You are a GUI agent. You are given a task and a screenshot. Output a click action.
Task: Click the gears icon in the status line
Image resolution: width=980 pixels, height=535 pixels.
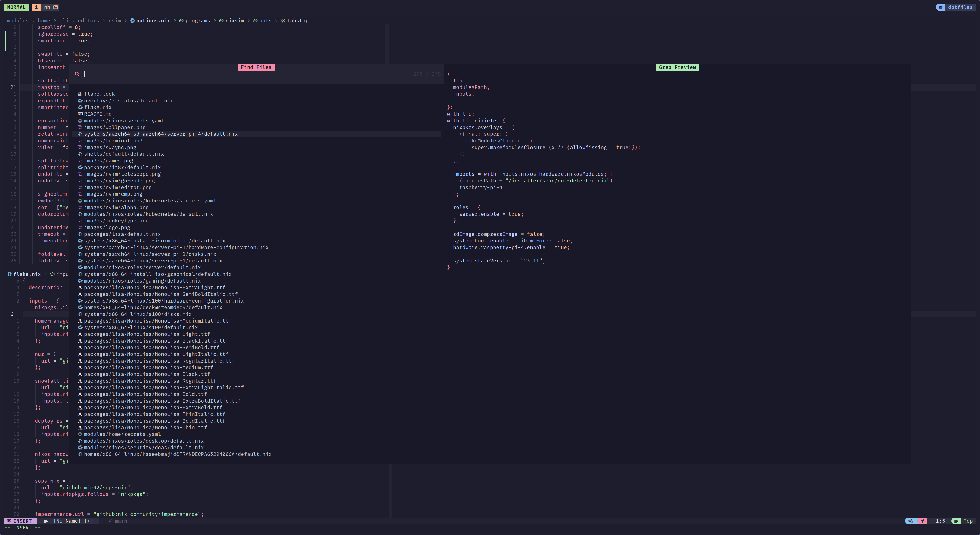pos(910,521)
